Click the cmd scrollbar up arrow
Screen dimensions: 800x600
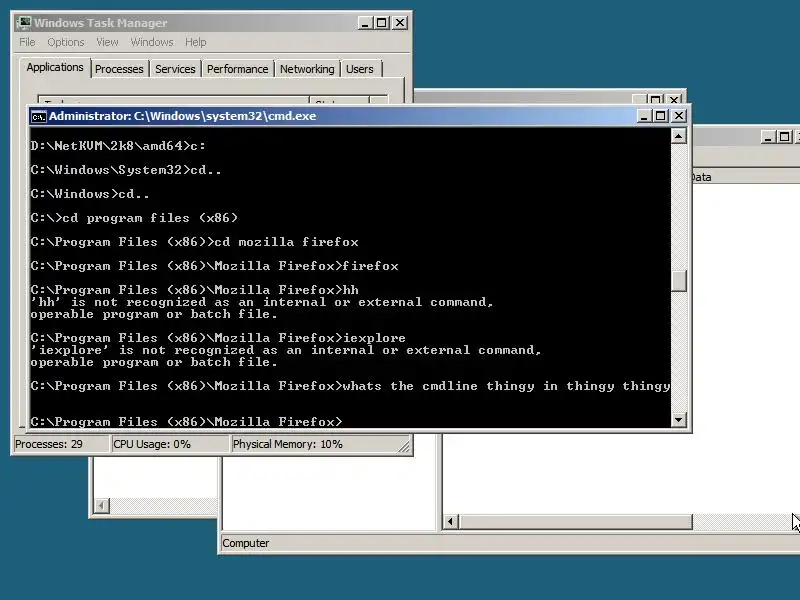(678, 136)
